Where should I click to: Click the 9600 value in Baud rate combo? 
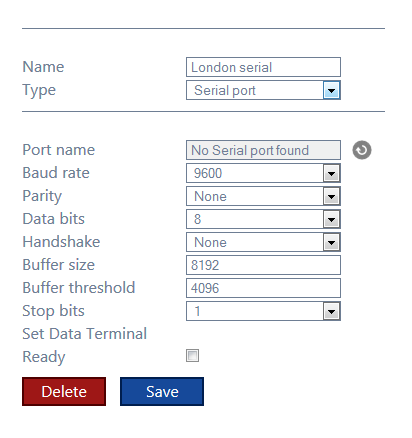pyautogui.click(x=208, y=174)
